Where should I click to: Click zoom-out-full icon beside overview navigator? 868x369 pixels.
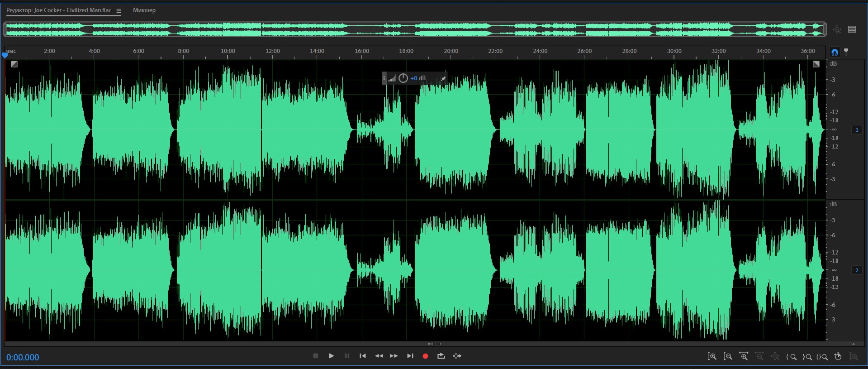click(x=837, y=29)
